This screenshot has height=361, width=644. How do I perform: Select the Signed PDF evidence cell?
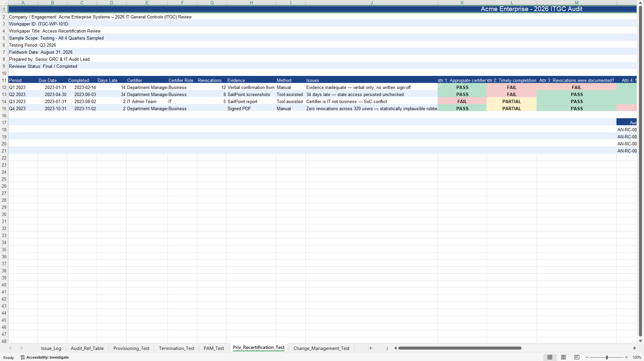[x=251, y=108]
